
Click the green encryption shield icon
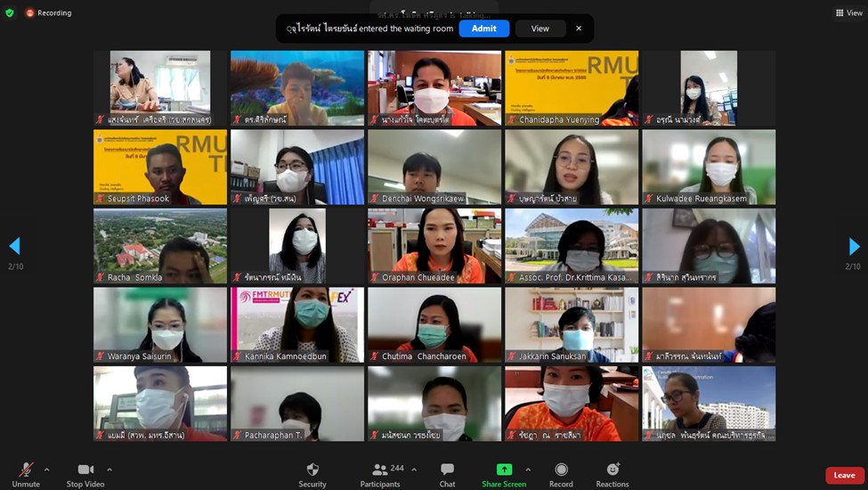[10, 13]
